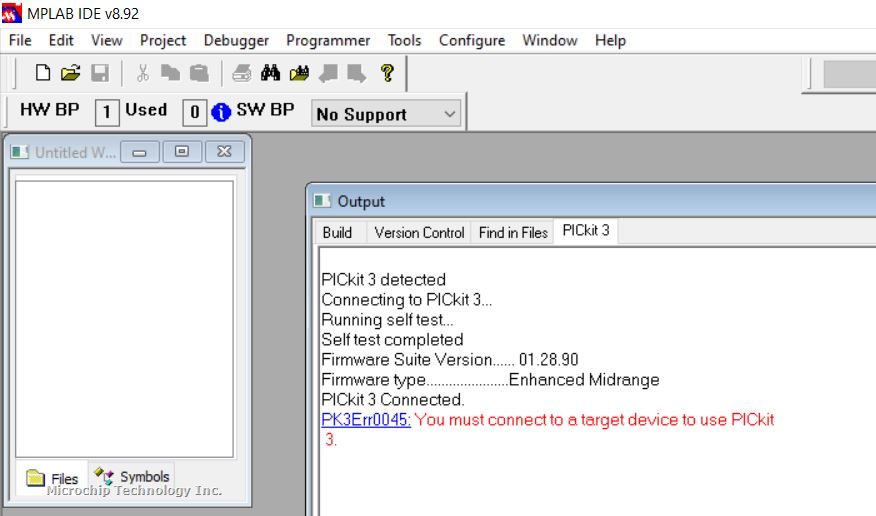Click the blue breakpoint info icon
This screenshot has width=876, height=516.
[x=221, y=112]
